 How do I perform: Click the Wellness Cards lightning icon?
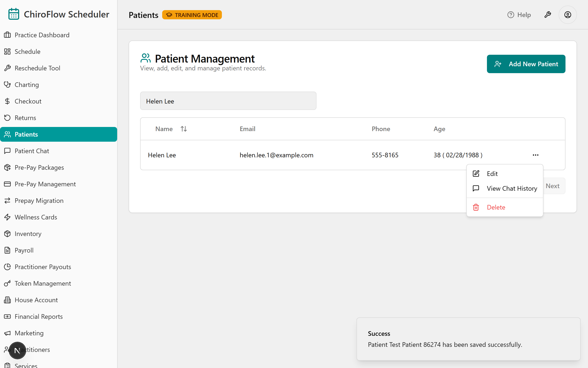(7, 217)
